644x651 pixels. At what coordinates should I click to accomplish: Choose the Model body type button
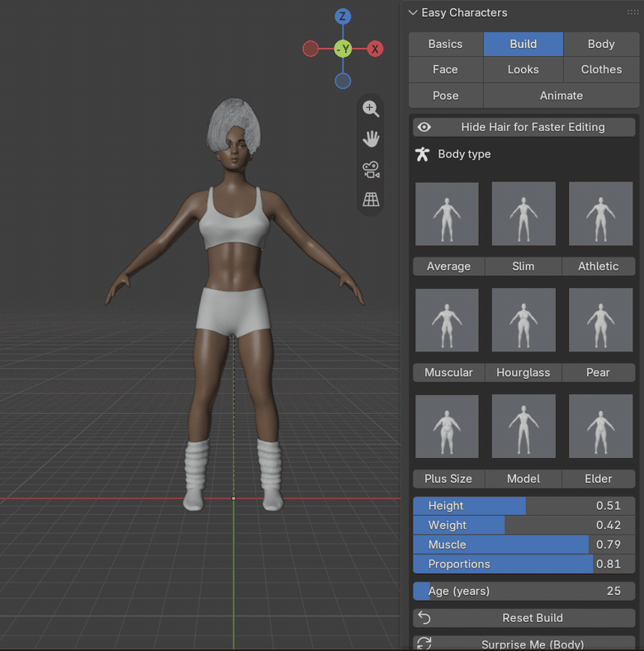(523, 479)
